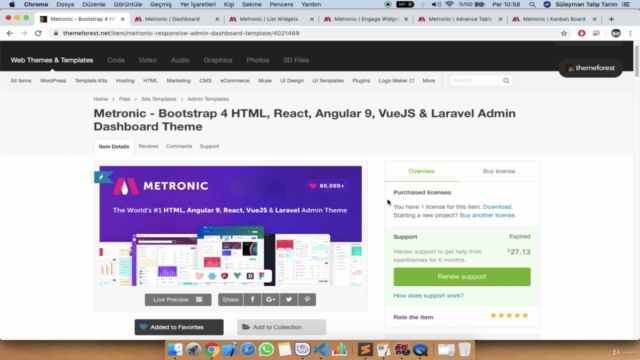Open the Code category in the top navigation

coord(116,60)
